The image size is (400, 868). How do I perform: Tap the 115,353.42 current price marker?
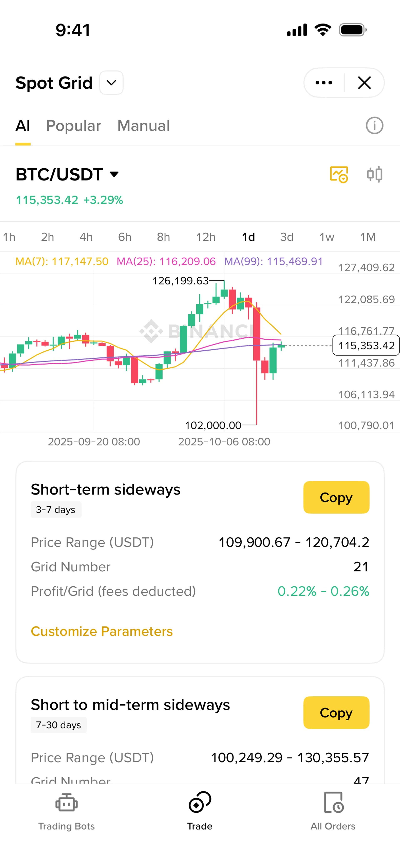366,345
